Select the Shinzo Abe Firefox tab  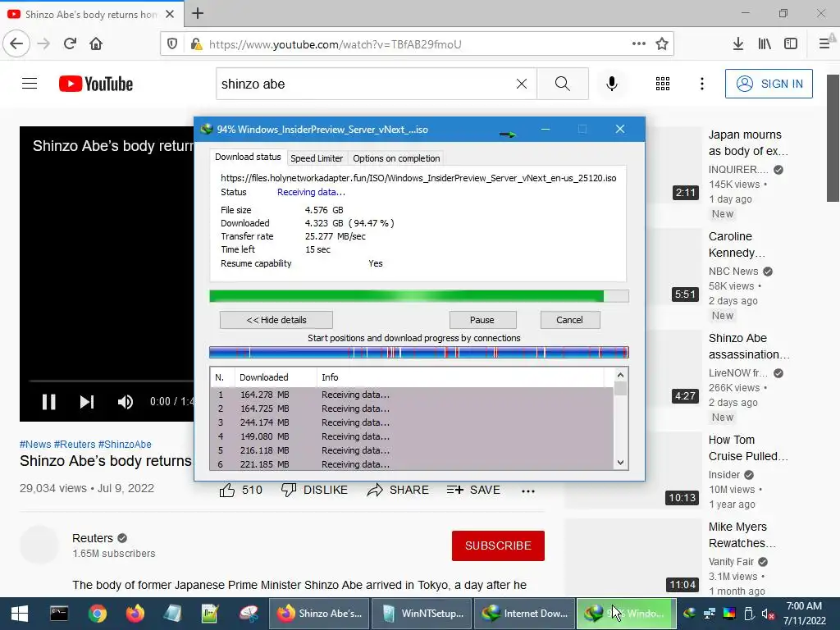91,15
